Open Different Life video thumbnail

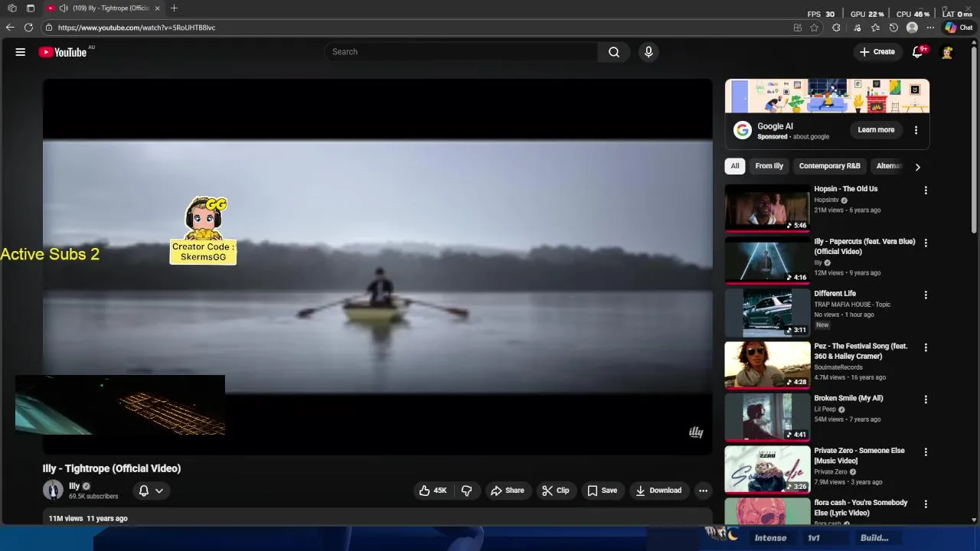[x=767, y=312]
